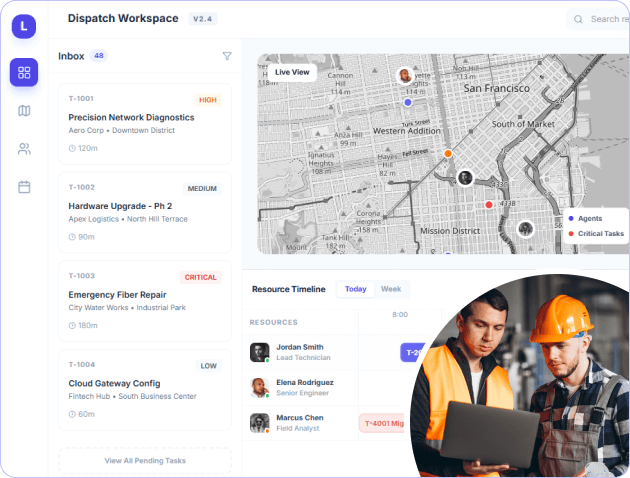Screen dimensions: 630x478
Task: Click the orange task dot on map
Action: pos(448,153)
